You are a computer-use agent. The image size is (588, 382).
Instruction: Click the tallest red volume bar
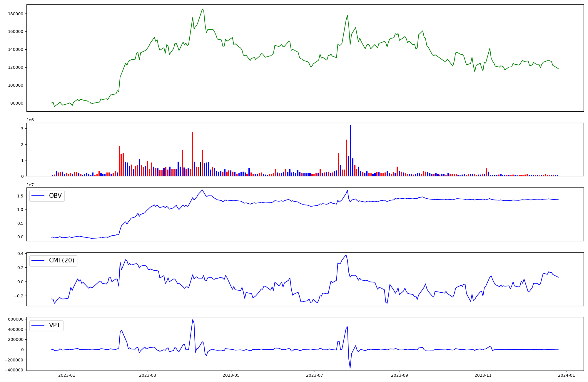click(x=192, y=154)
